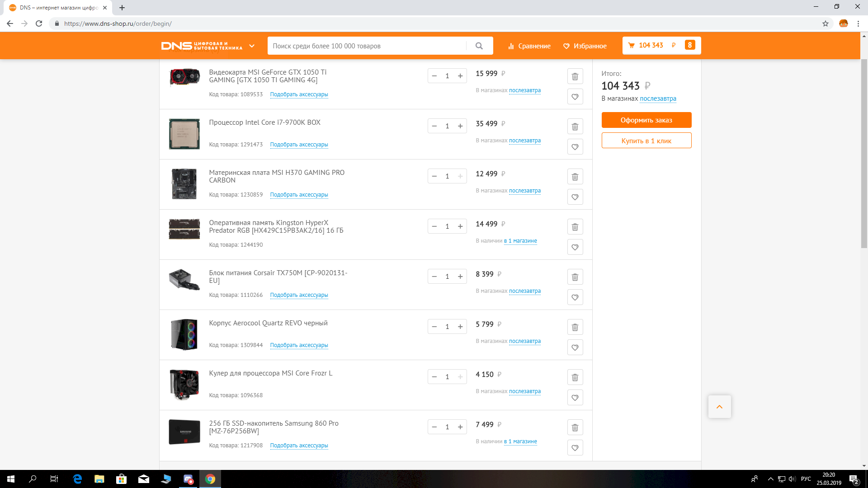868x488 pixels.
Task: Remove Samsung 860 Pro SSD from cart
Action: pyautogui.click(x=575, y=427)
